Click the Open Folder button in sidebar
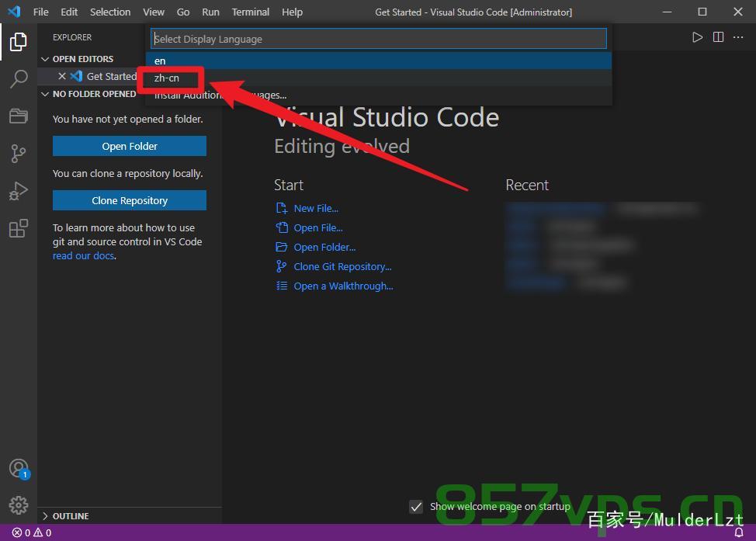 pyautogui.click(x=129, y=146)
